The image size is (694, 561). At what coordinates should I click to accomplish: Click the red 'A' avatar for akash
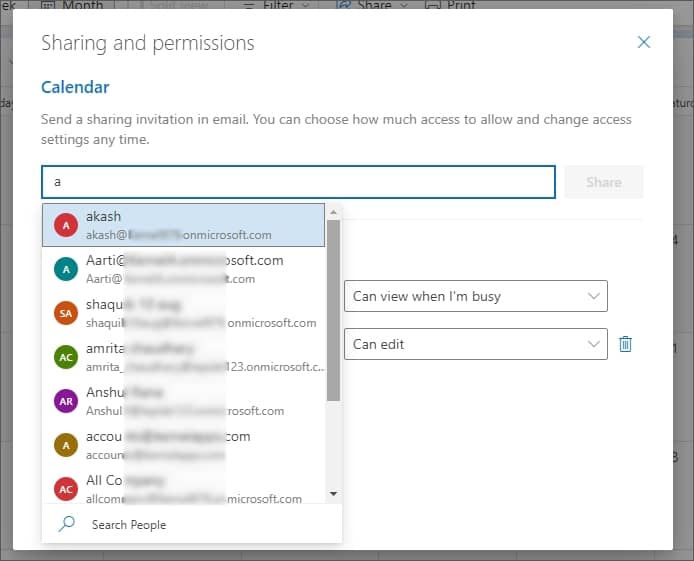tap(66, 225)
